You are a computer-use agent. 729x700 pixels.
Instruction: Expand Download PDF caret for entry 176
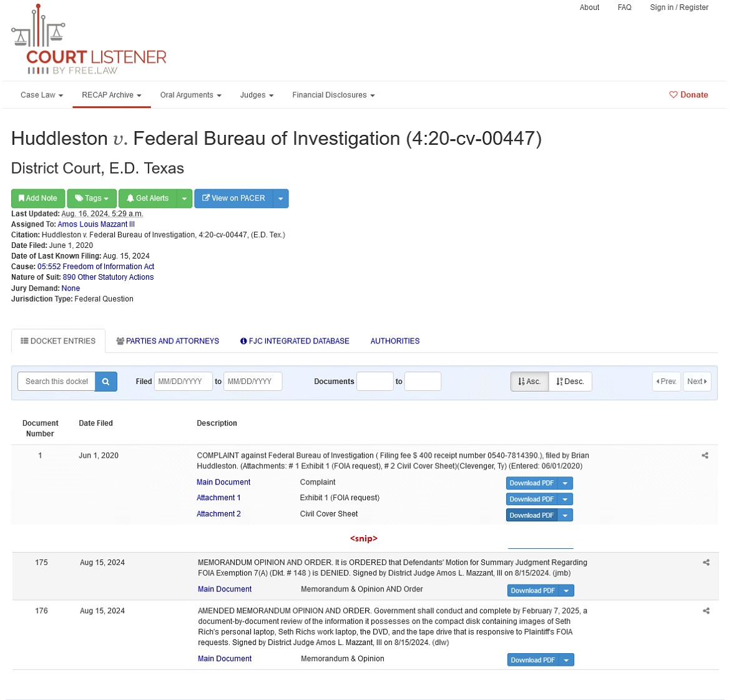pyautogui.click(x=566, y=660)
